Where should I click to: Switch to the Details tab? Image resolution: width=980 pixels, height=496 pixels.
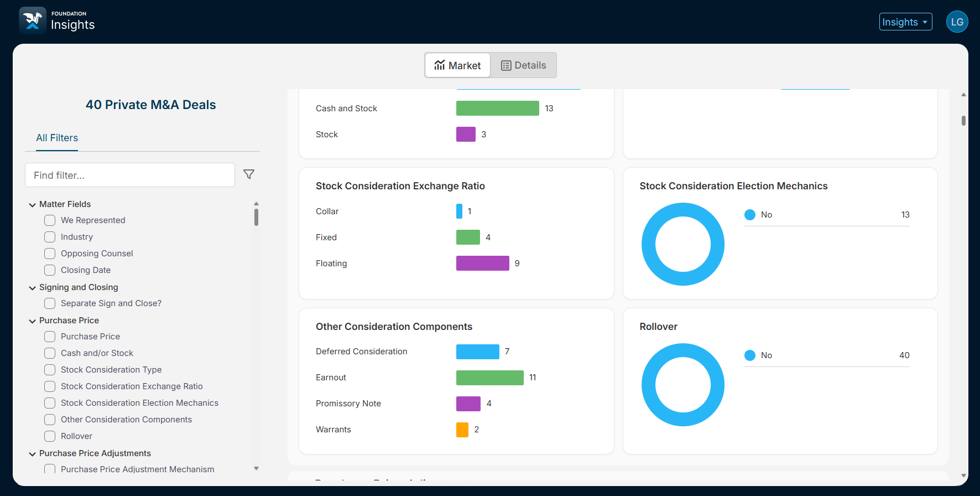tap(523, 65)
